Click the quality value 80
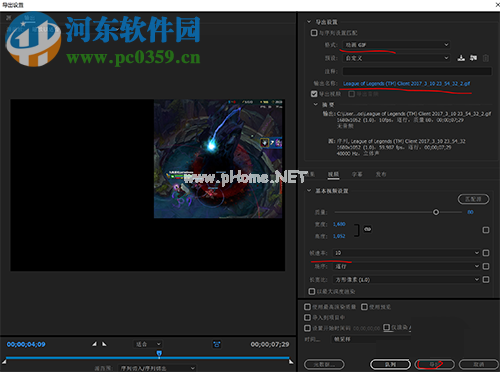The width and height of the screenshot is (500, 372). click(470, 212)
